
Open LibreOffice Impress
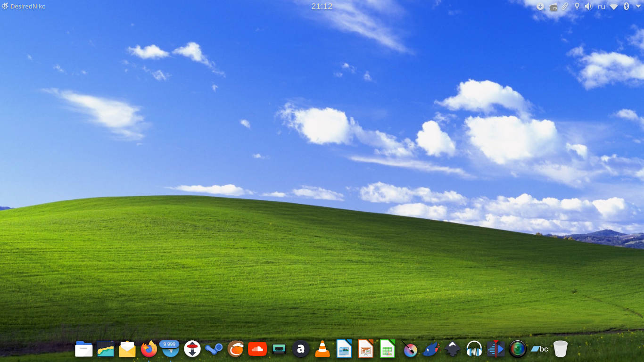click(366, 349)
